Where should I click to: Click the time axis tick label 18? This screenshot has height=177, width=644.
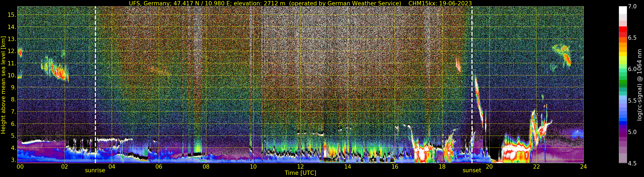click(442, 167)
